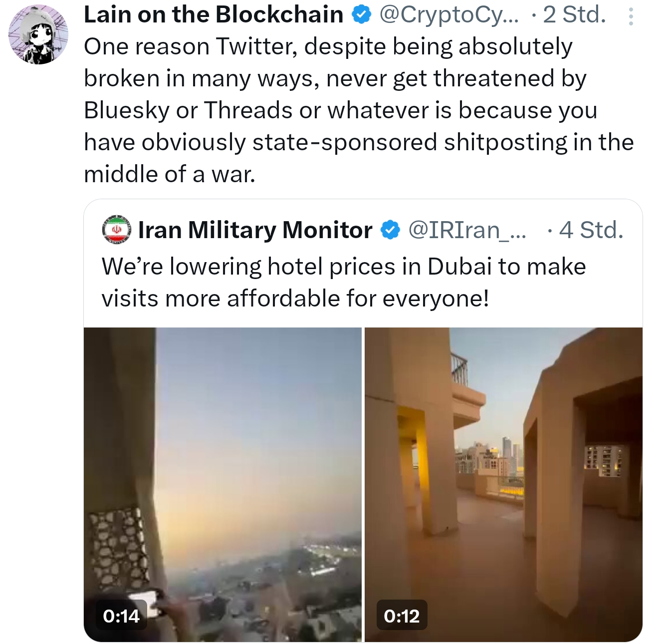Open the @CryptoCy... handle link
This screenshot has height=644, width=659.
click(449, 15)
